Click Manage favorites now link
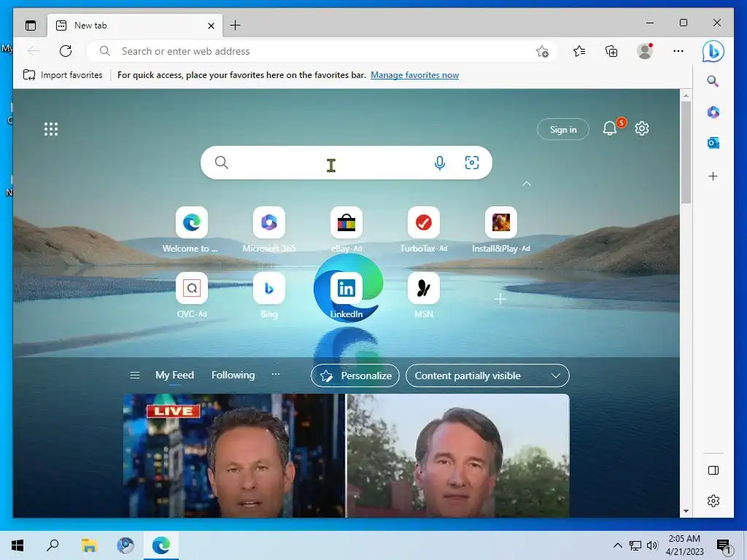The width and height of the screenshot is (747, 560). pyautogui.click(x=414, y=75)
